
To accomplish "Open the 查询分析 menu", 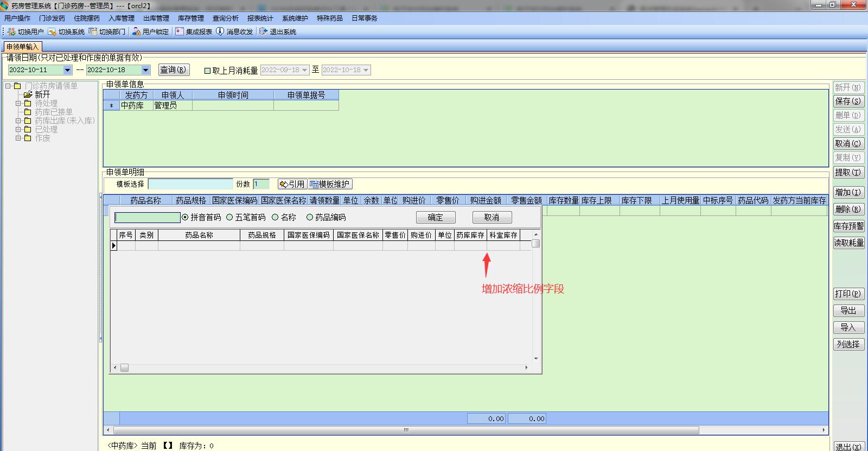I will [226, 18].
